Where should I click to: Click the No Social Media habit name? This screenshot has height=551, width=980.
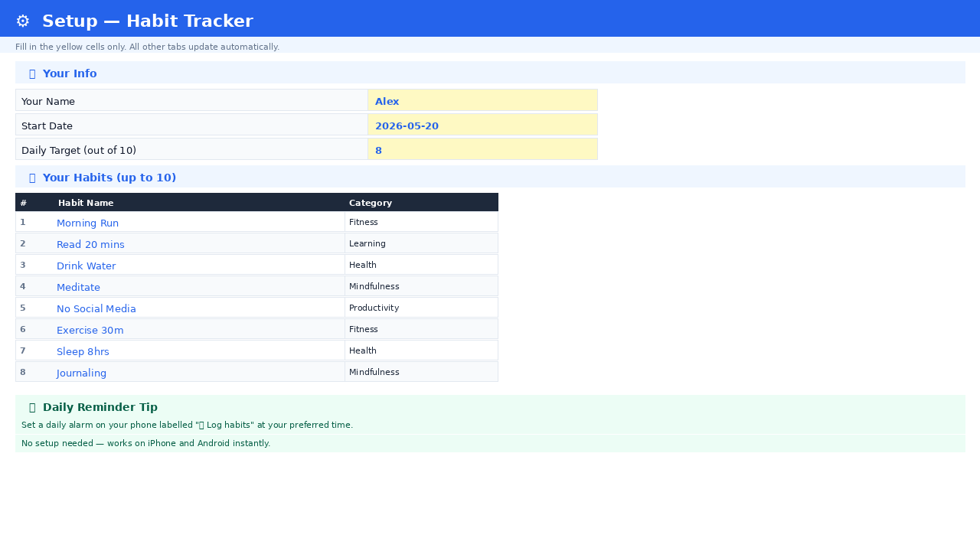96,308
